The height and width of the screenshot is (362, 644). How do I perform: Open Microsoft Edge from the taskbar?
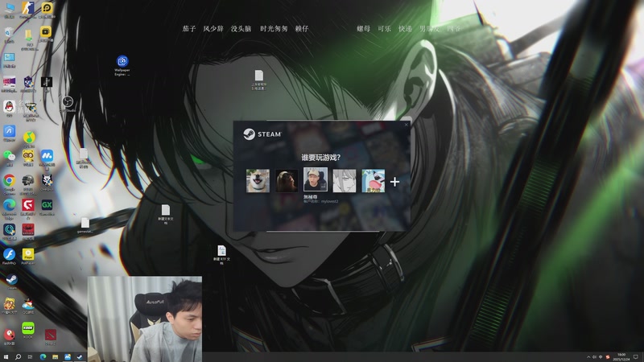tap(43, 357)
